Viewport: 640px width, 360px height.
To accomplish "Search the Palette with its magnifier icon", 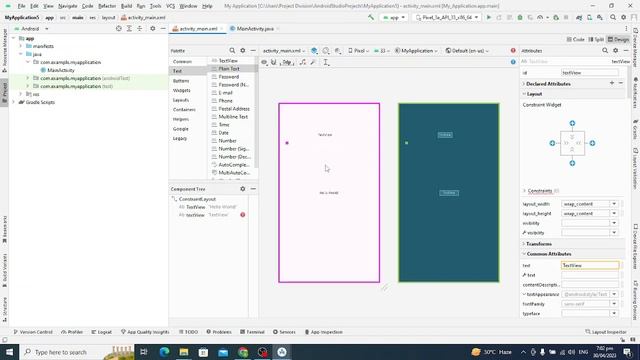I will coord(232,51).
